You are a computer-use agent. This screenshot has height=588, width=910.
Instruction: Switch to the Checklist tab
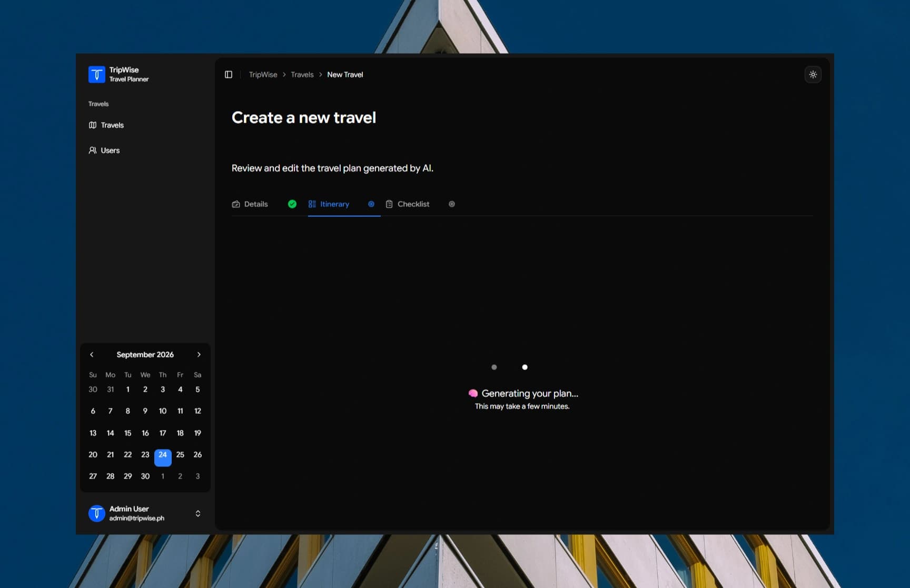(413, 204)
